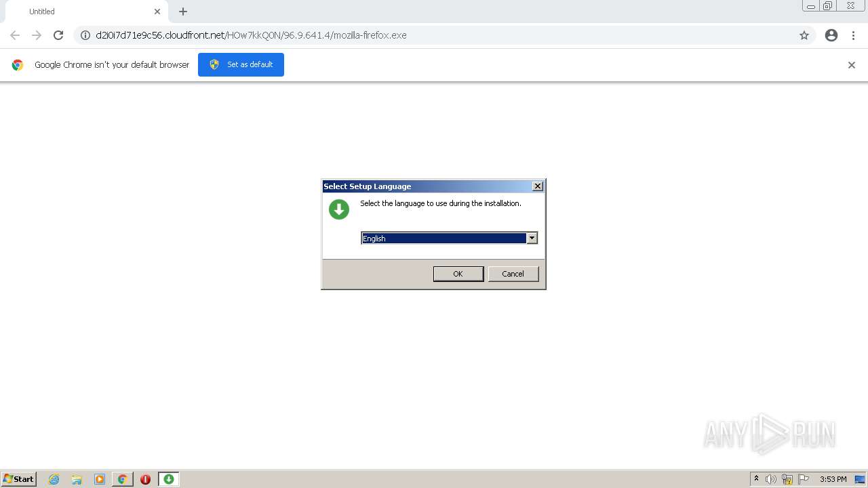Click the Chrome logo in infobar

[18, 65]
